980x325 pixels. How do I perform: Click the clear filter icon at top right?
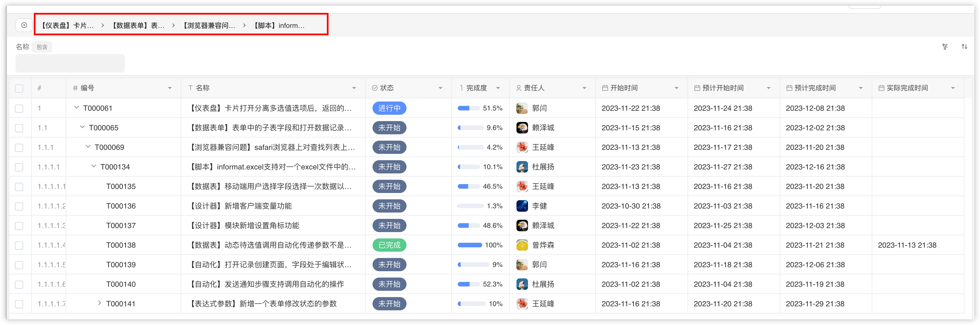point(945,47)
